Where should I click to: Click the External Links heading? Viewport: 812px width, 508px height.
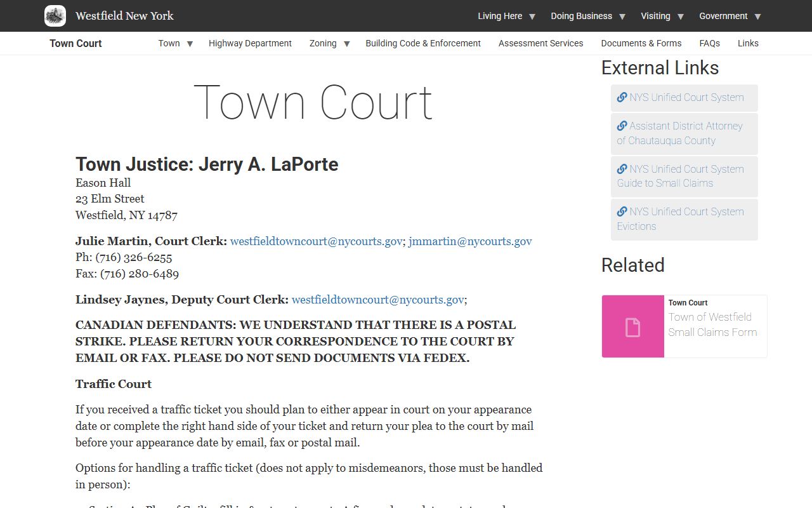pyautogui.click(x=660, y=68)
